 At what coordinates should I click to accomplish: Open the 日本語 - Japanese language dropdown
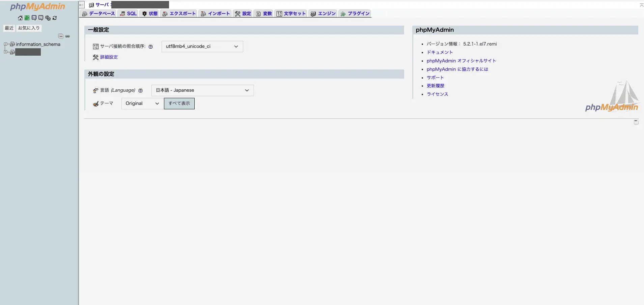[203, 90]
